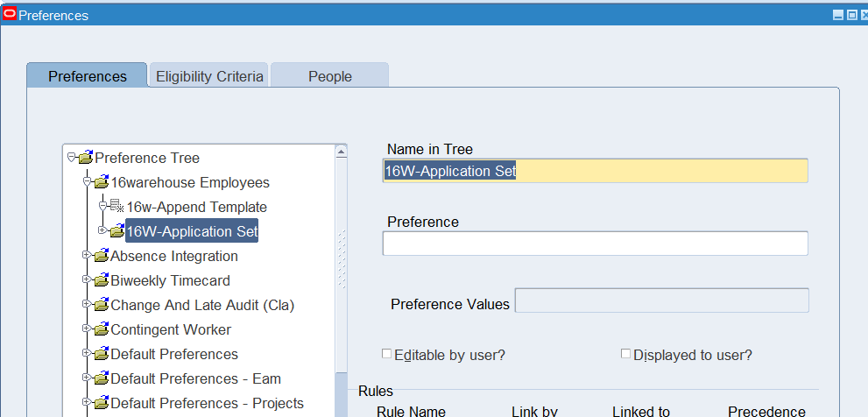The width and height of the screenshot is (868, 417).
Task: Click the empty Preference input field
Action: click(595, 244)
